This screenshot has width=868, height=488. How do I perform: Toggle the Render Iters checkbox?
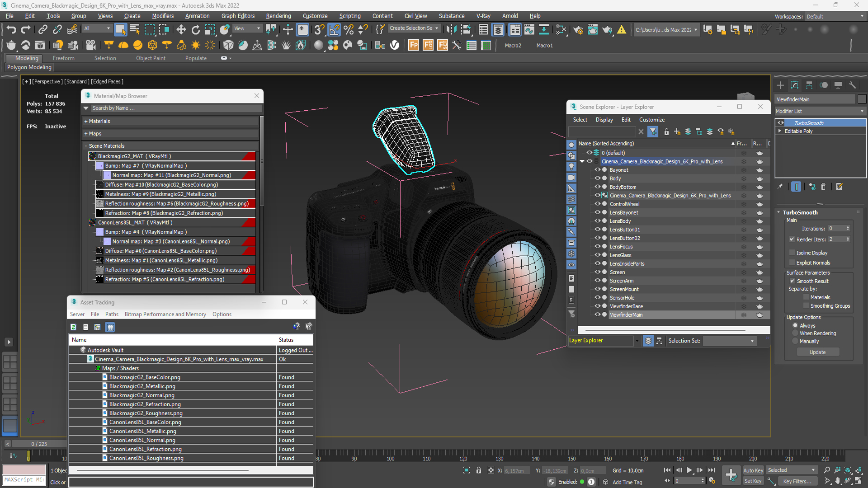pos(792,239)
